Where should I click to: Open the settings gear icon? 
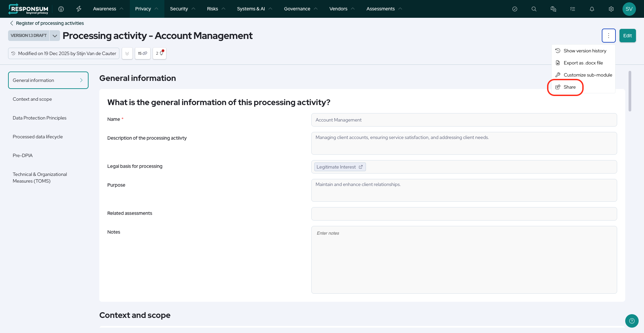click(x=611, y=9)
